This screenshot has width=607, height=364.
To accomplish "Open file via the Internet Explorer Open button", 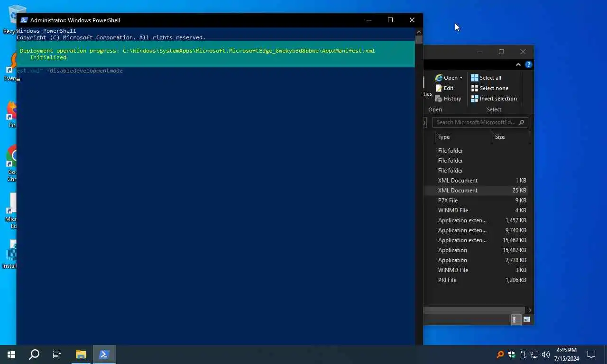I will 446,78.
